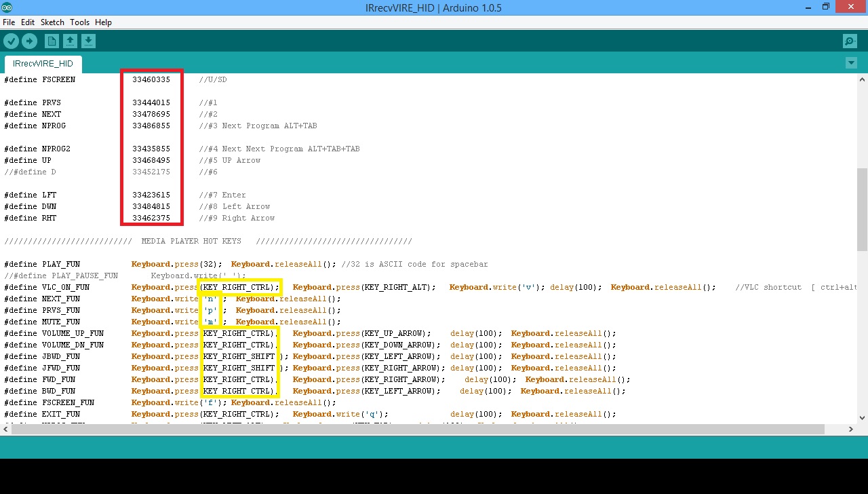Open the File menu
The width and height of the screenshot is (868, 494).
9,22
